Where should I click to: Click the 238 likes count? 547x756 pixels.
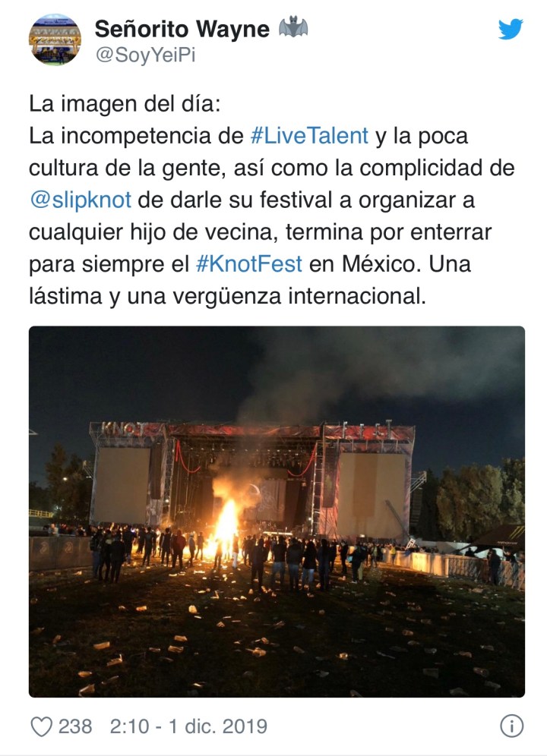(x=75, y=726)
